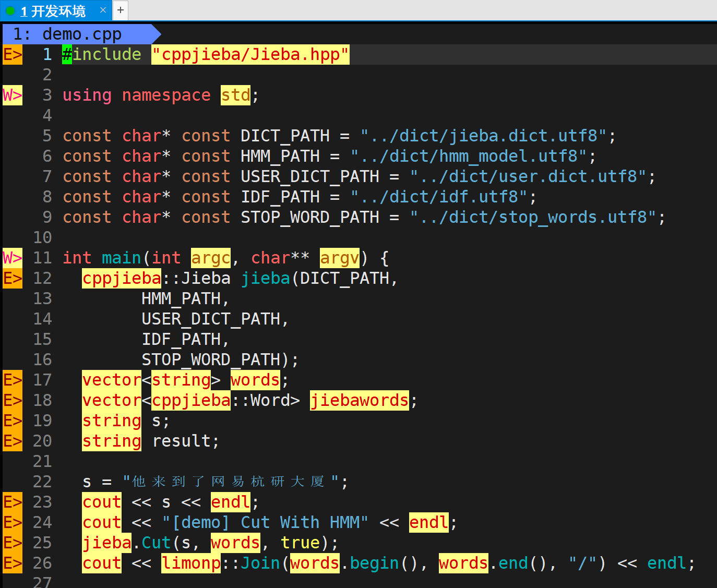Screen dimensions: 717x588
Task: Click 'true' argument on line 25
Action: 300,543
